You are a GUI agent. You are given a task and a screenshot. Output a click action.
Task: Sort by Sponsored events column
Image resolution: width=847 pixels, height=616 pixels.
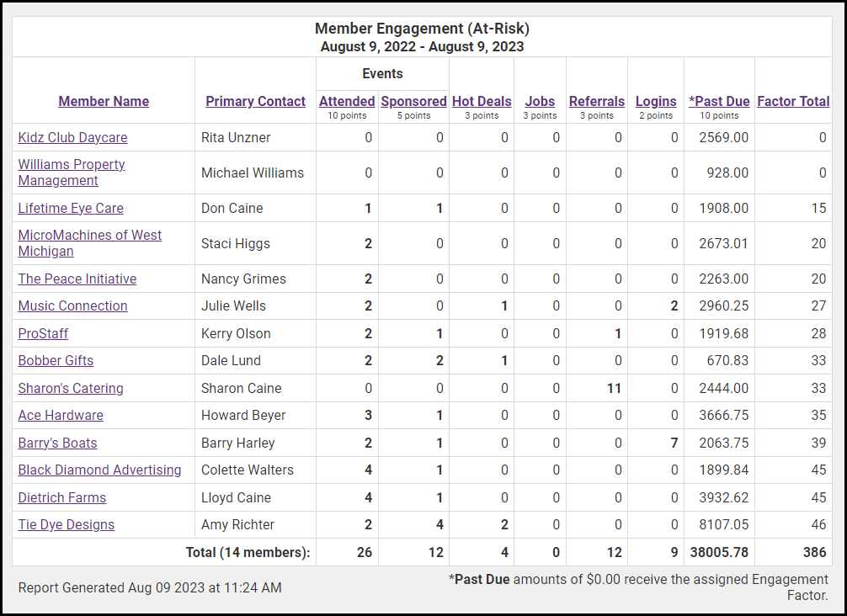(x=413, y=101)
